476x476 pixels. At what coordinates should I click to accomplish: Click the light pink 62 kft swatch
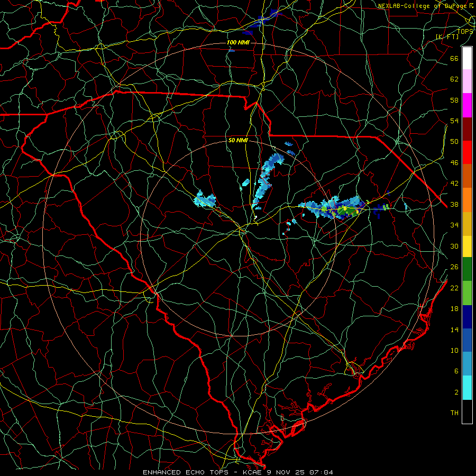point(467,81)
